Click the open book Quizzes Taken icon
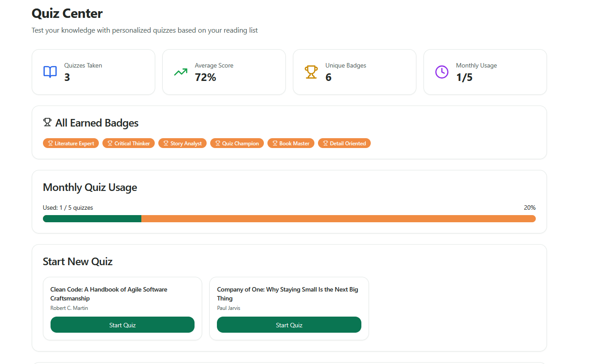The height and width of the screenshot is (364, 606). [x=50, y=72]
